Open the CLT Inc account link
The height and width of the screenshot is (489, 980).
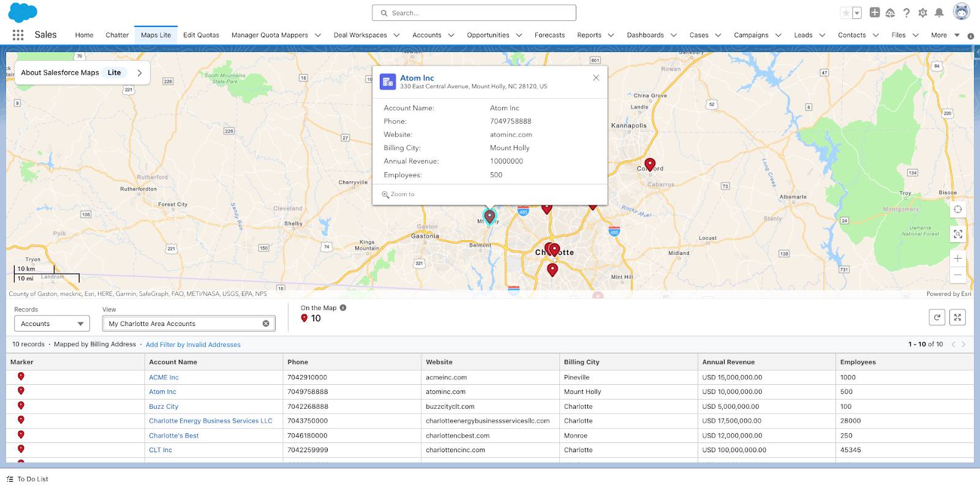160,450
